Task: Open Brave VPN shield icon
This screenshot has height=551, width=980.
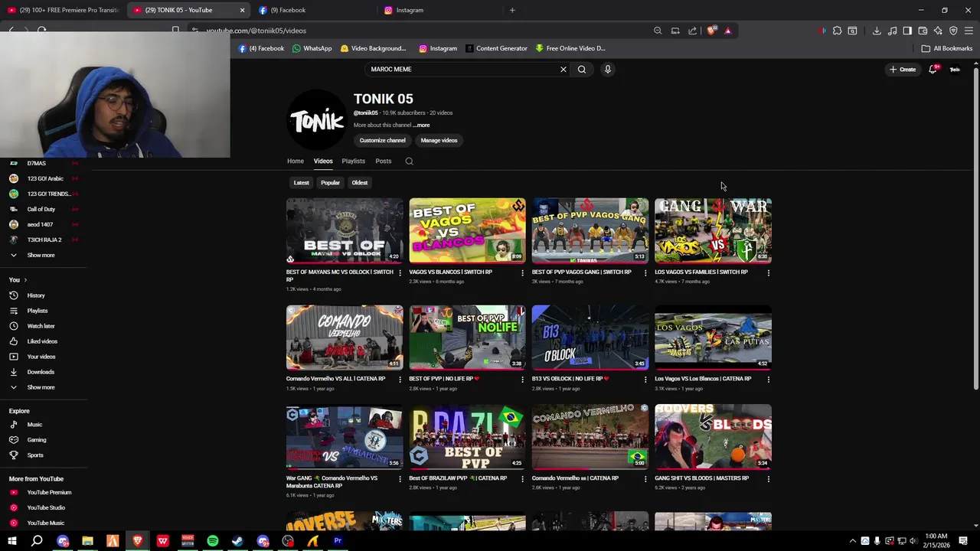Action: 953,31
